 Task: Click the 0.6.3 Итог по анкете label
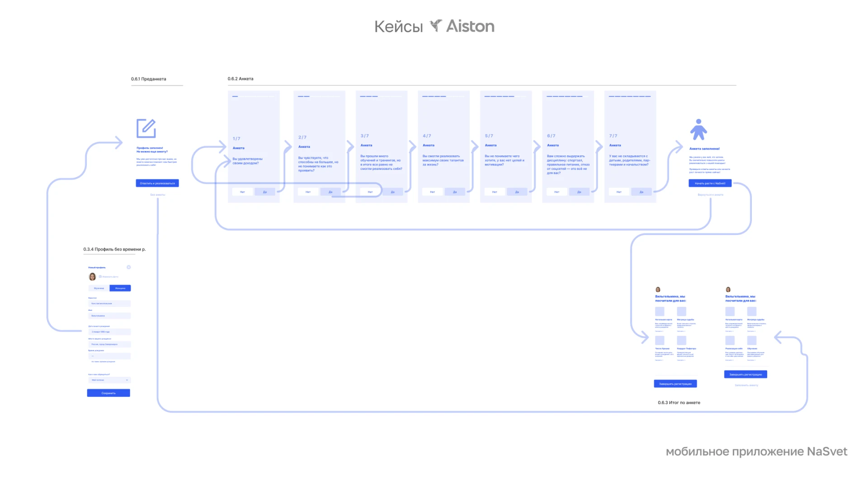pyautogui.click(x=679, y=403)
